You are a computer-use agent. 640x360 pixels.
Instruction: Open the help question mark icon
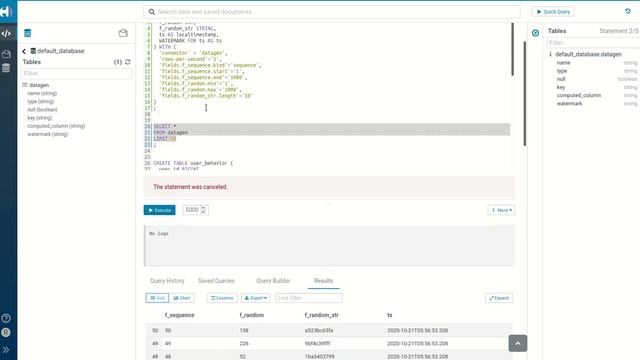(x=6, y=318)
